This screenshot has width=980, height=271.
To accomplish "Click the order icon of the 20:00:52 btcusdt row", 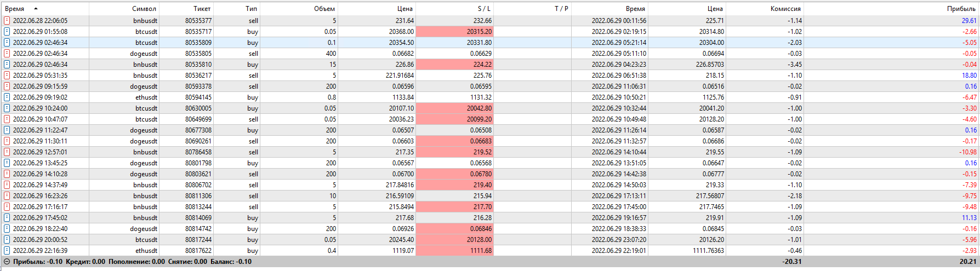I will (7, 240).
